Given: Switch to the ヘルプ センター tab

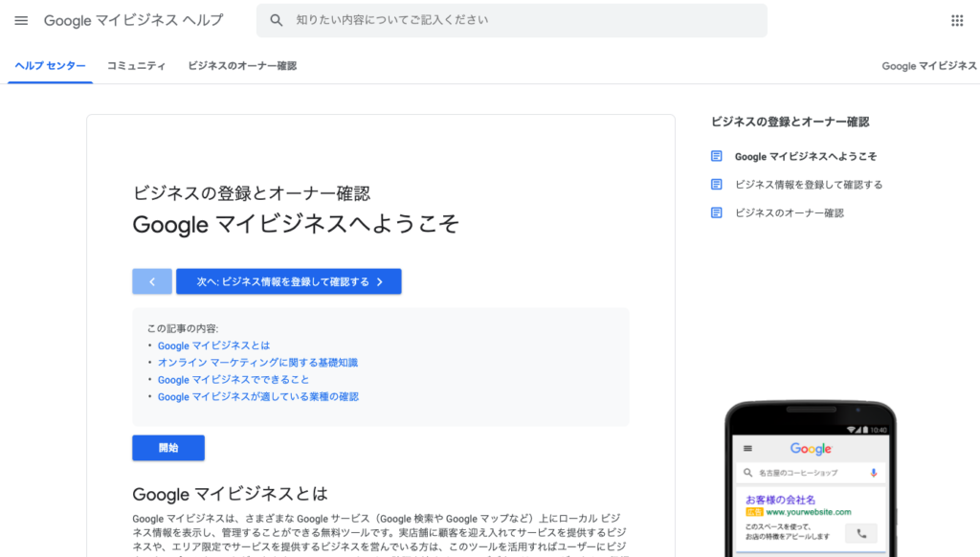Looking at the screenshot, I should 50,66.
